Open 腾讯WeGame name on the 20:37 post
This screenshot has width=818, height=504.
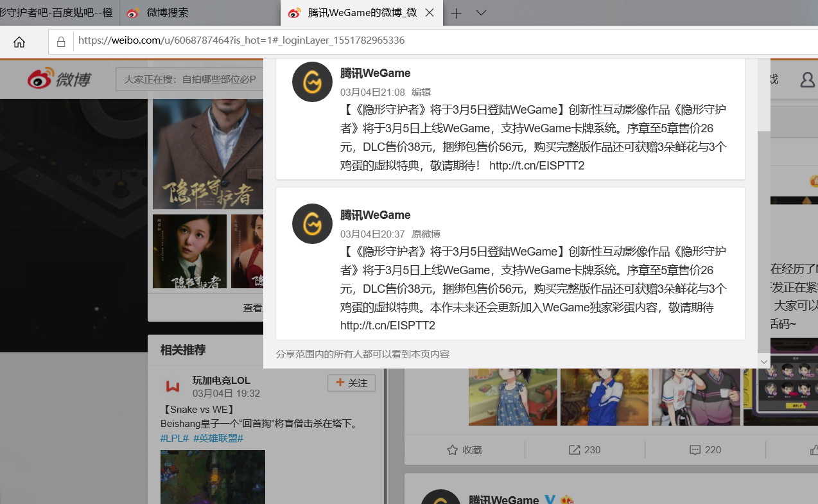[x=376, y=215]
